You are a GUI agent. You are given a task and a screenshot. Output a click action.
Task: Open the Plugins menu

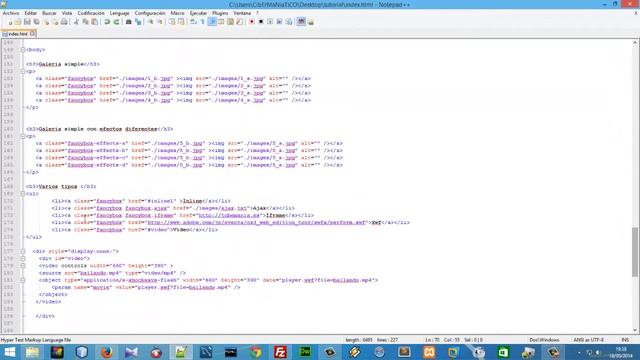[220, 13]
